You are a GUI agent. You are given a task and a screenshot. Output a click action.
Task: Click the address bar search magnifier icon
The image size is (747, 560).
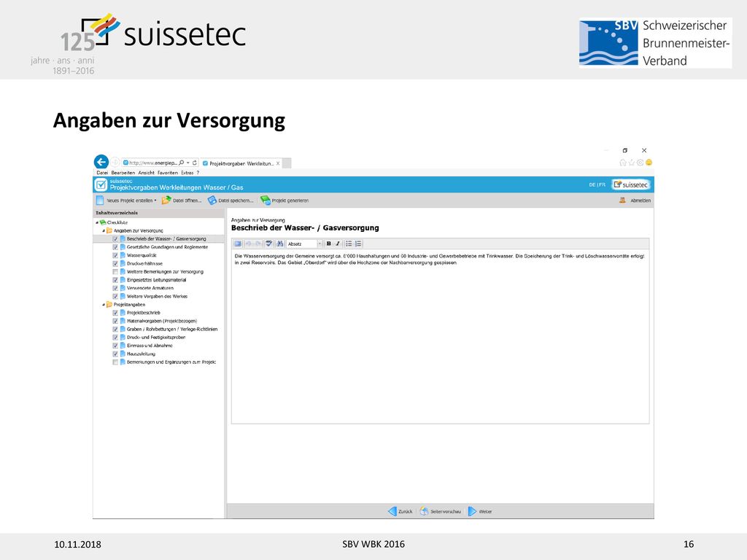tap(181, 163)
